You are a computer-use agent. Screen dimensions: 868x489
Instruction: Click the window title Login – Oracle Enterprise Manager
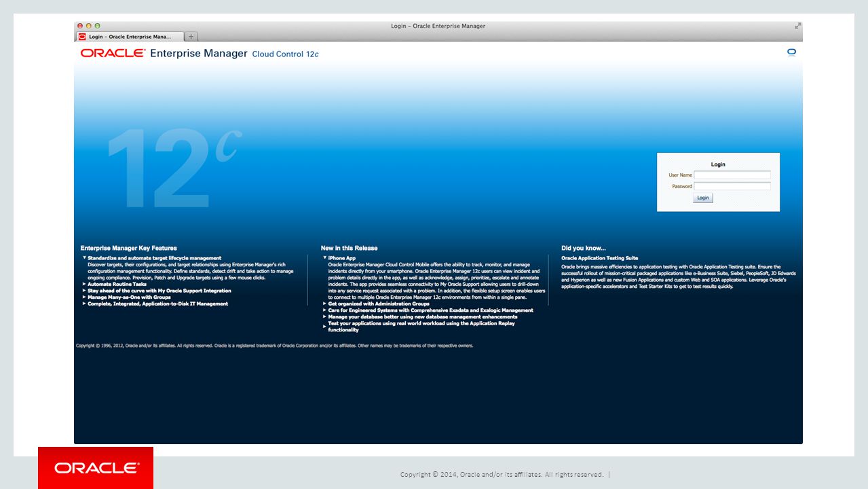[438, 26]
